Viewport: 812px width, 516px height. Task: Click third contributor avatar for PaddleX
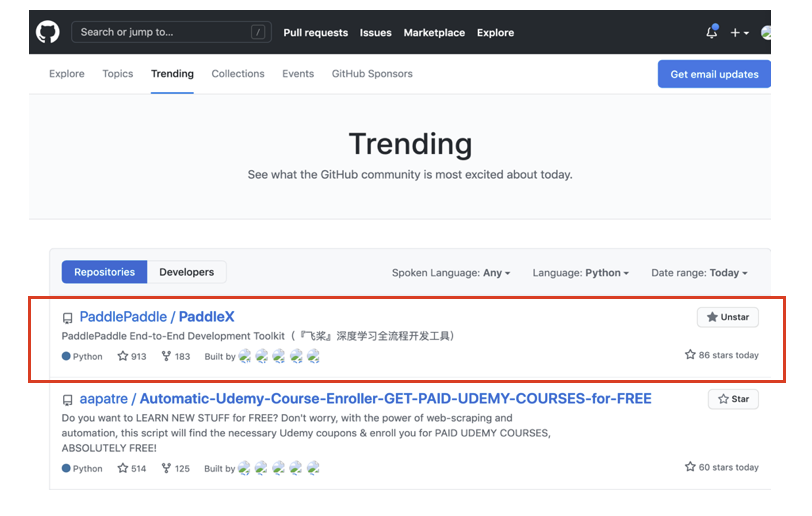(279, 356)
